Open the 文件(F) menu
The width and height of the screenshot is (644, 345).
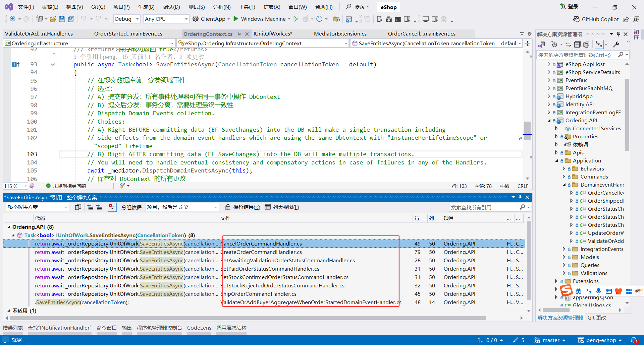tap(26, 7)
